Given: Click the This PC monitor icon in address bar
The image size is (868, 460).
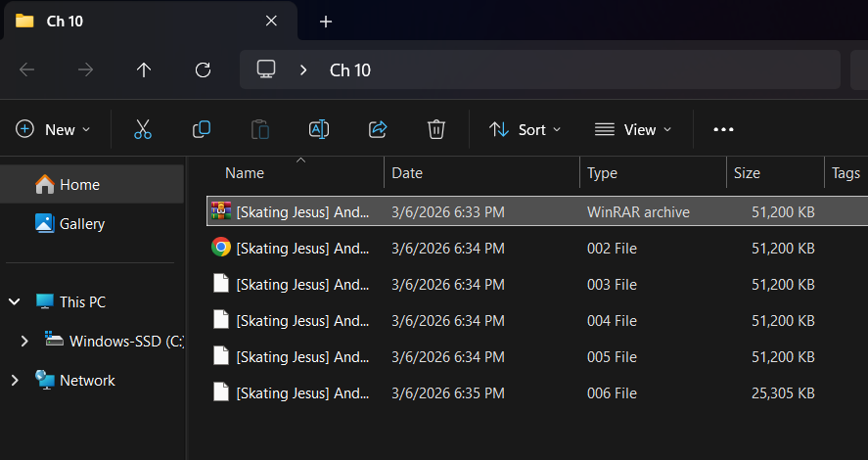Looking at the screenshot, I should tap(266, 69).
